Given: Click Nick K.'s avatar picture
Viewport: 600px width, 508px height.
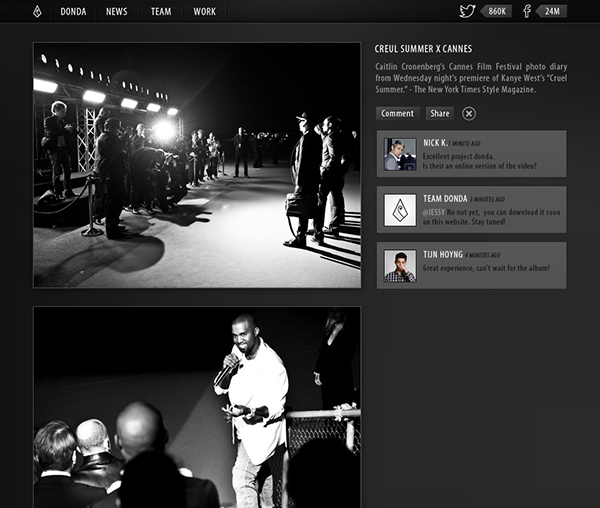Looking at the screenshot, I should [400, 154].
